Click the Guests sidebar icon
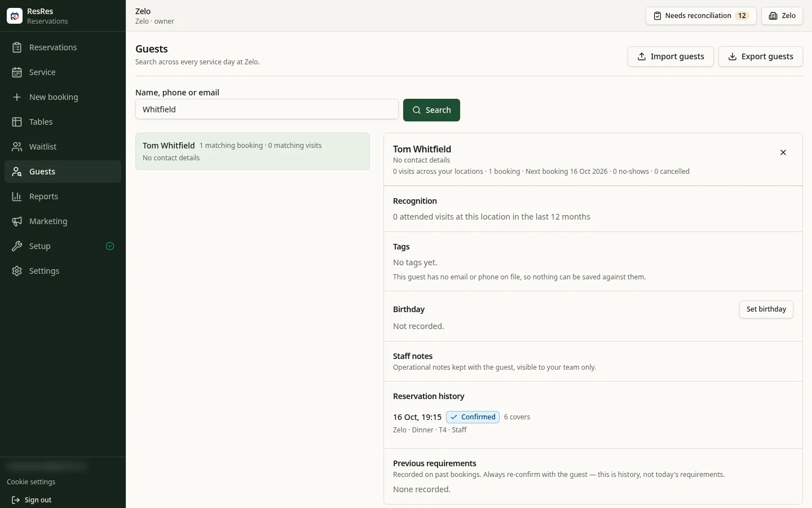Image resolution: width=812 pixels, height=508 pixels. click(x=17, y=172)
